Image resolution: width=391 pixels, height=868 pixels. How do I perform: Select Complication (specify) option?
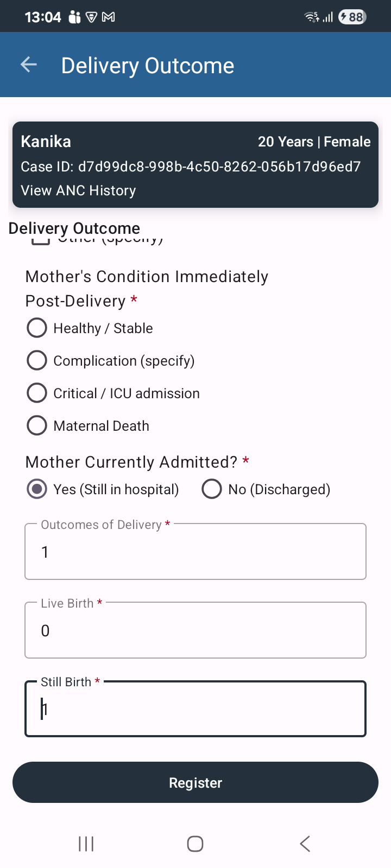[x=111, y=361]
